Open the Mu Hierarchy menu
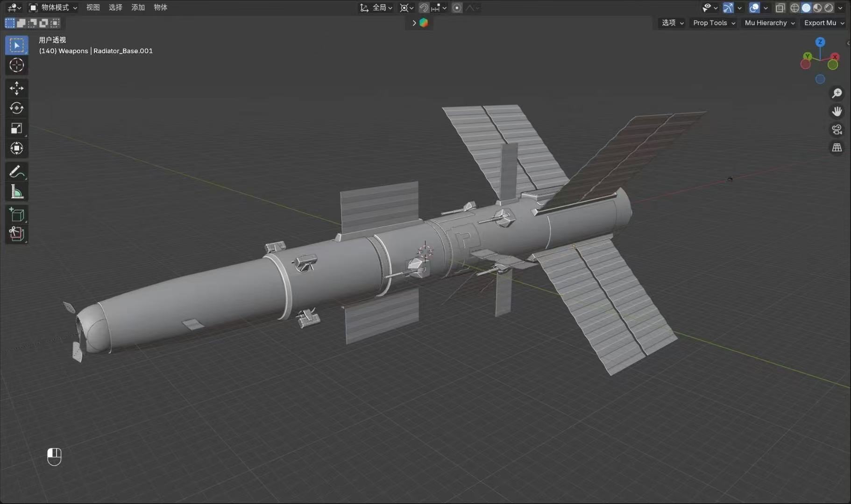This screenshot has height=504, width=851. tap(769, 23)
